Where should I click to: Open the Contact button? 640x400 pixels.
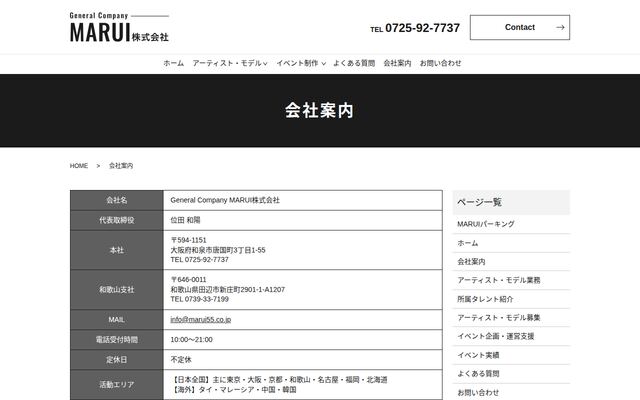tap(520, 27)
